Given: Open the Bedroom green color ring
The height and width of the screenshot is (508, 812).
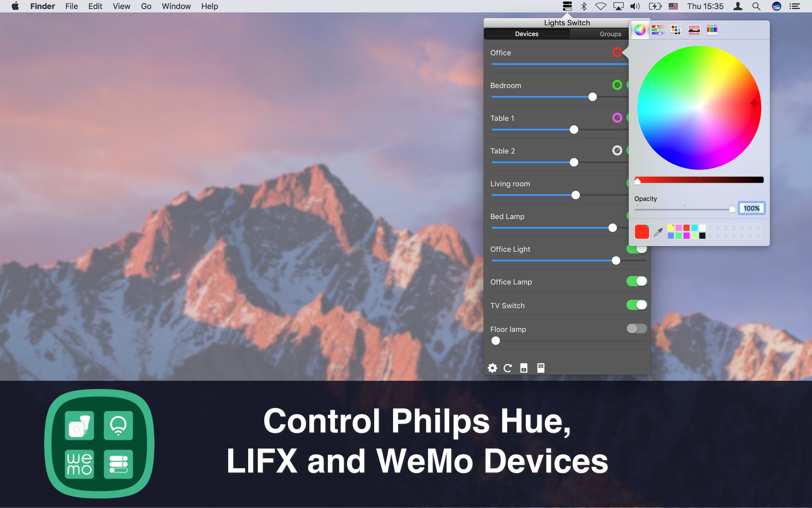Looking at the screenshot, I should point(617,85).
